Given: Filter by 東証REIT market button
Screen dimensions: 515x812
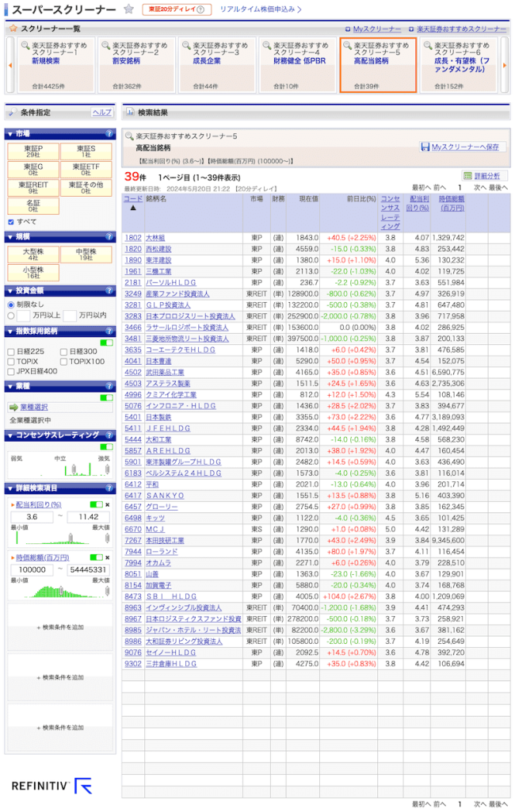Looking at the screenshot, I should [x=33, y=187].
